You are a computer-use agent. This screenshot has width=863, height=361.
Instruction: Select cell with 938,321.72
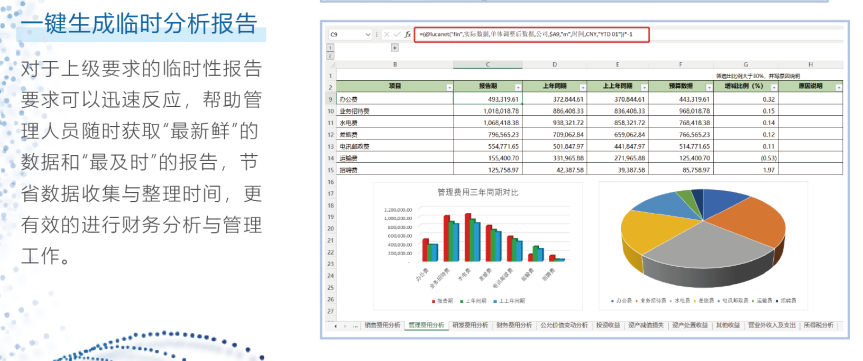tap(554, 122)
